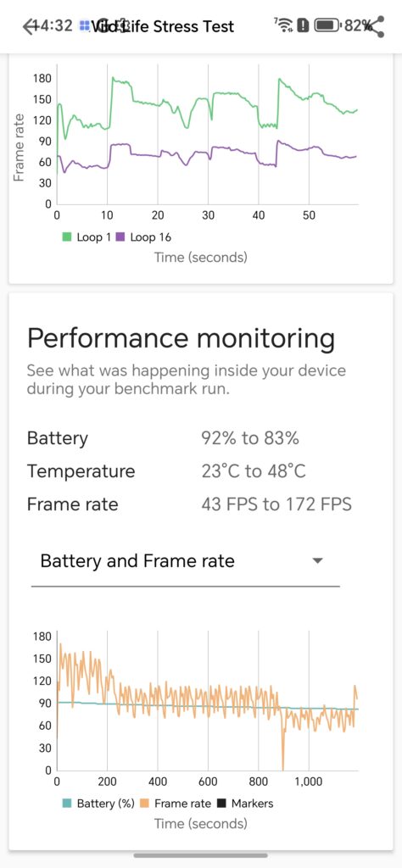
Task: Expand the dropdown arrow beside Battery and Frame rate
Action: (x=317, y=561)
